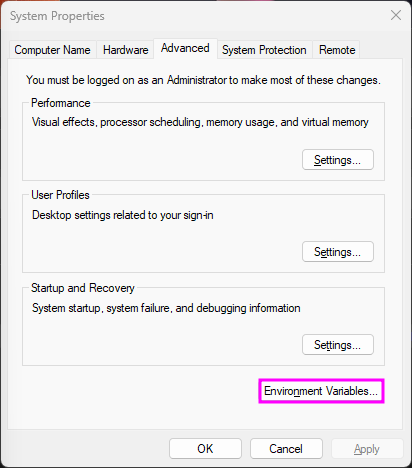Click the greyed-out Apply button

(367, 449)
